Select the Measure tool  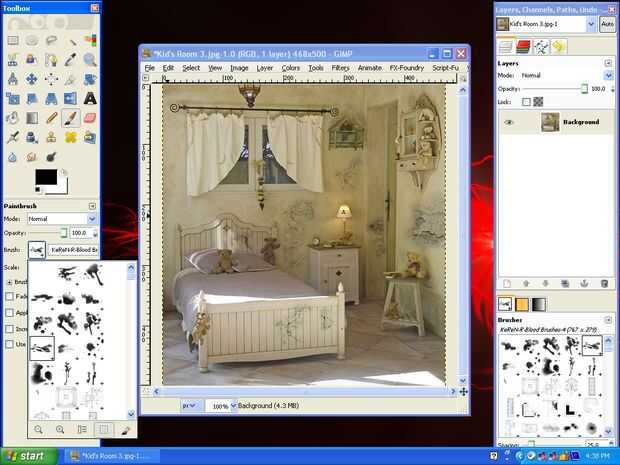click(13, 79)
